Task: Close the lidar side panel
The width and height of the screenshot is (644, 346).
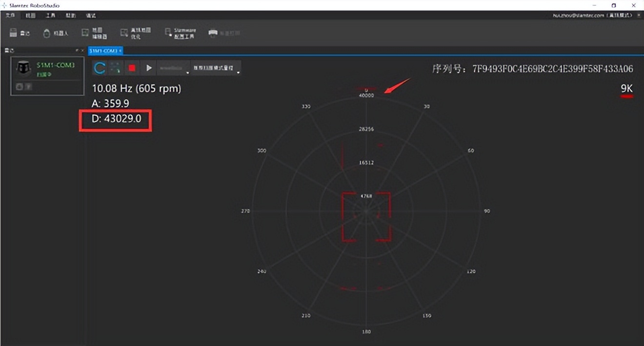Action: click(82, 51)
